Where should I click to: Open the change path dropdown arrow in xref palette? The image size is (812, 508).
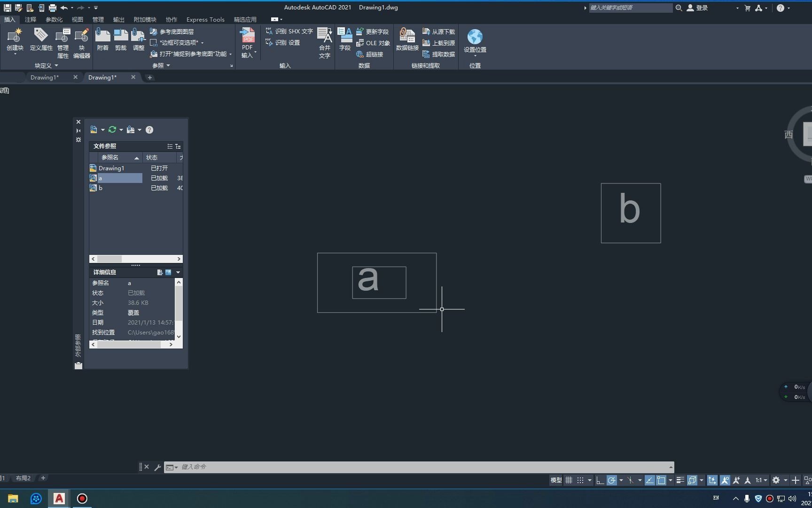pyautogui.click(x=140, y=130)
